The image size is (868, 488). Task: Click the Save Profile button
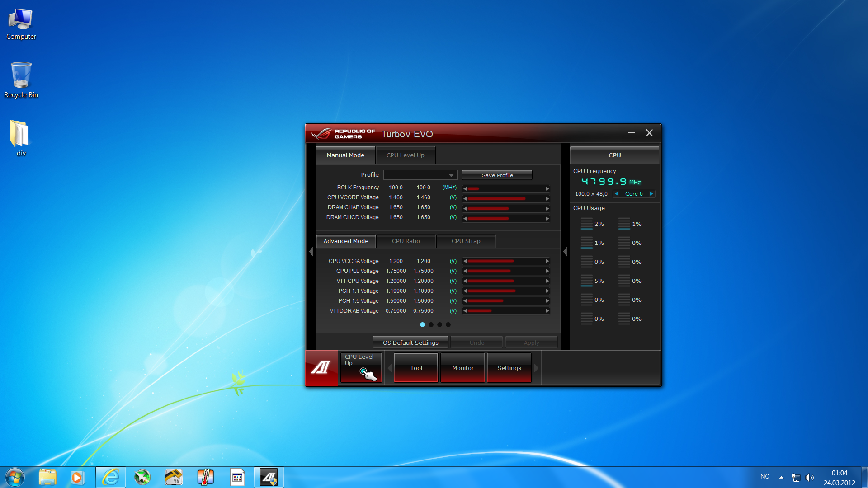(497, 175)
